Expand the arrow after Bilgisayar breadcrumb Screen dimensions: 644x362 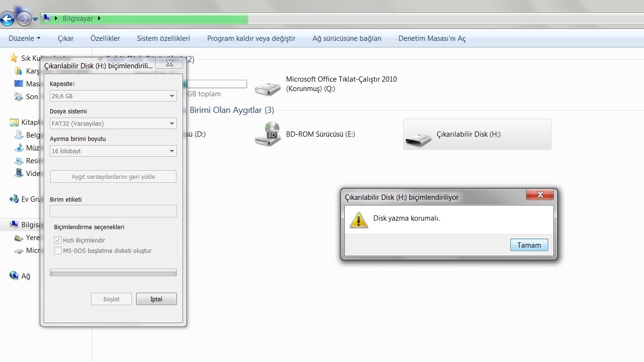point(100,19)
